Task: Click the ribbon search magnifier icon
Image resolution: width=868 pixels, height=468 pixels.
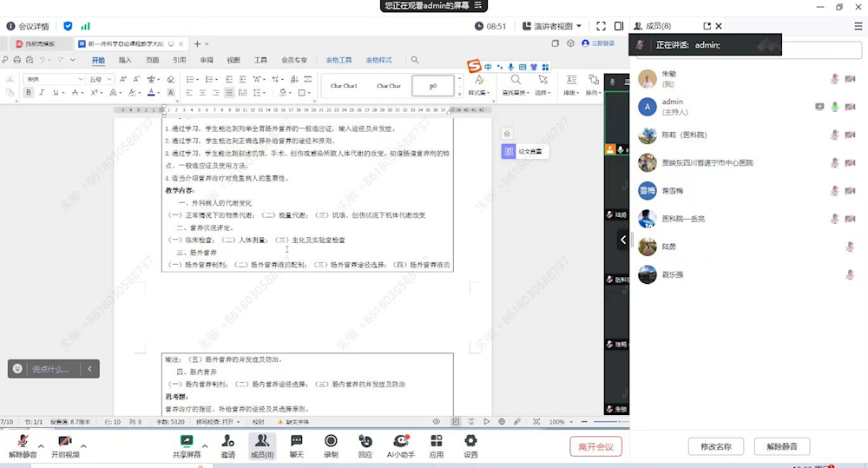Action: pyautogui.click(x=415, y=60)
